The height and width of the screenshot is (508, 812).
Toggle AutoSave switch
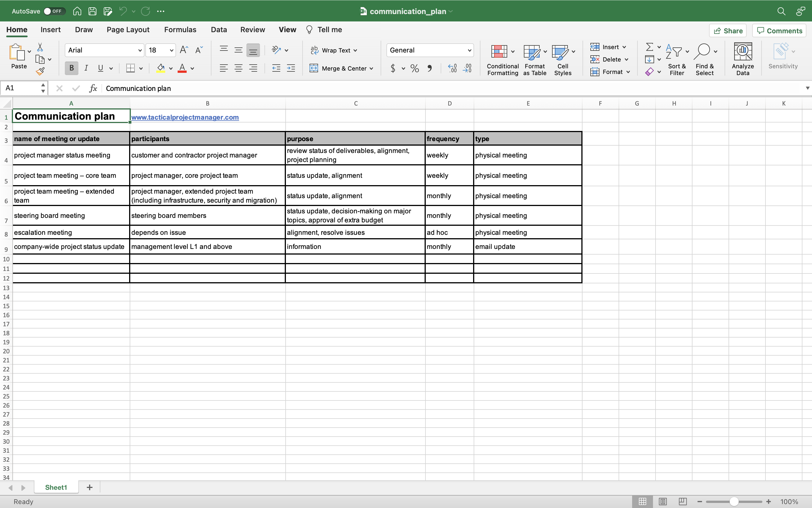coord(54,11)
